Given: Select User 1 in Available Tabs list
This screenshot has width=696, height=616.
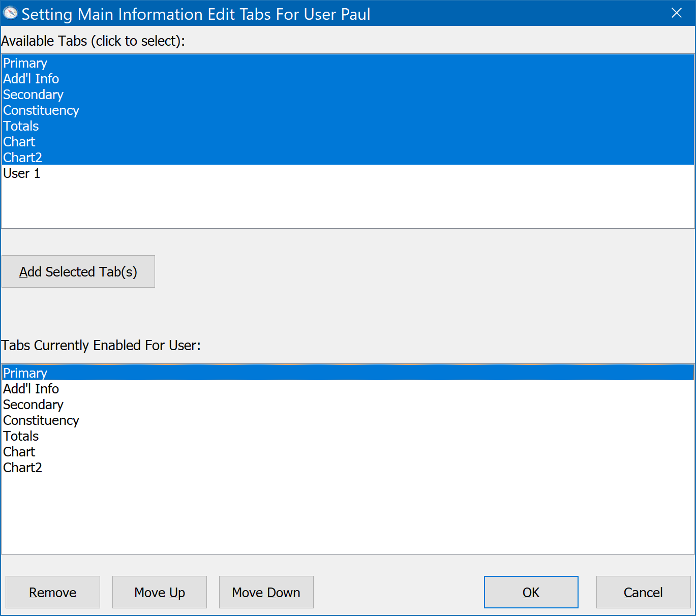Looking at the screenshot, I should click(348, 173).
